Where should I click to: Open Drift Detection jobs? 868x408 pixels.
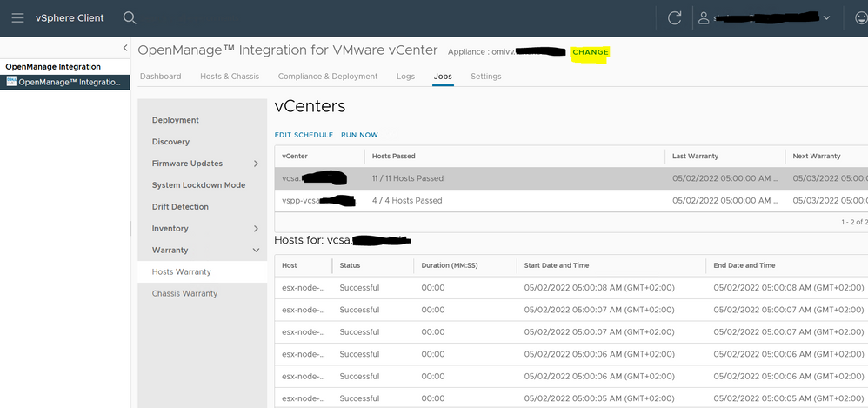coord(180,206)
